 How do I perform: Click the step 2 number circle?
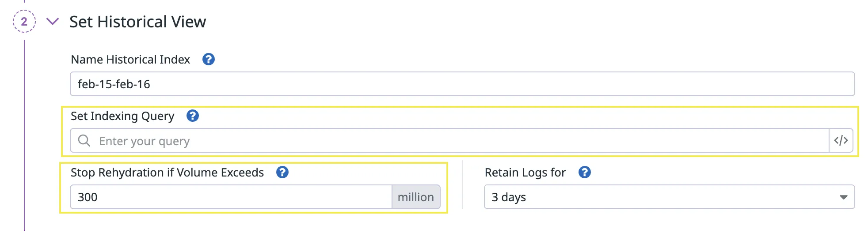(24, 21)
